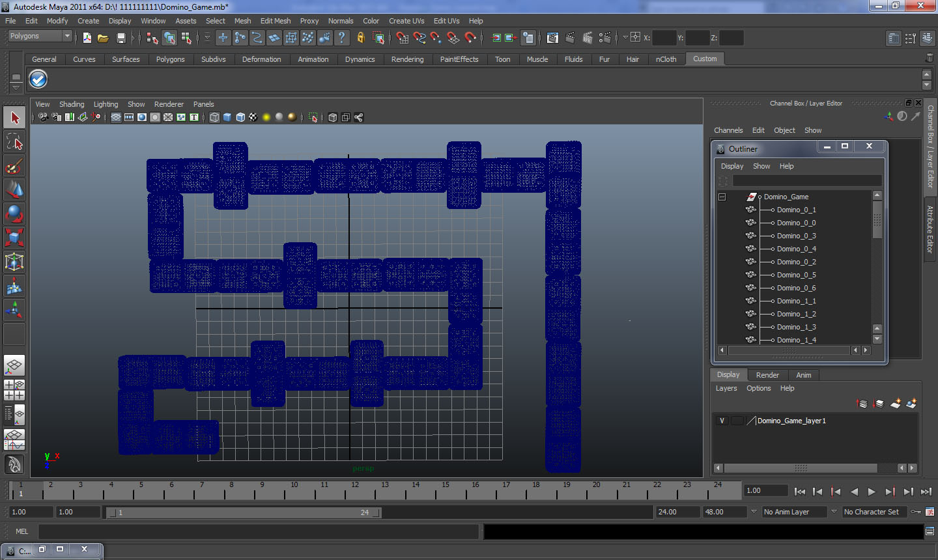This screenshot has height=560, width=938.
Task: Toggle visibility V of Domino_Game_layer1
Action: [722, 421]
